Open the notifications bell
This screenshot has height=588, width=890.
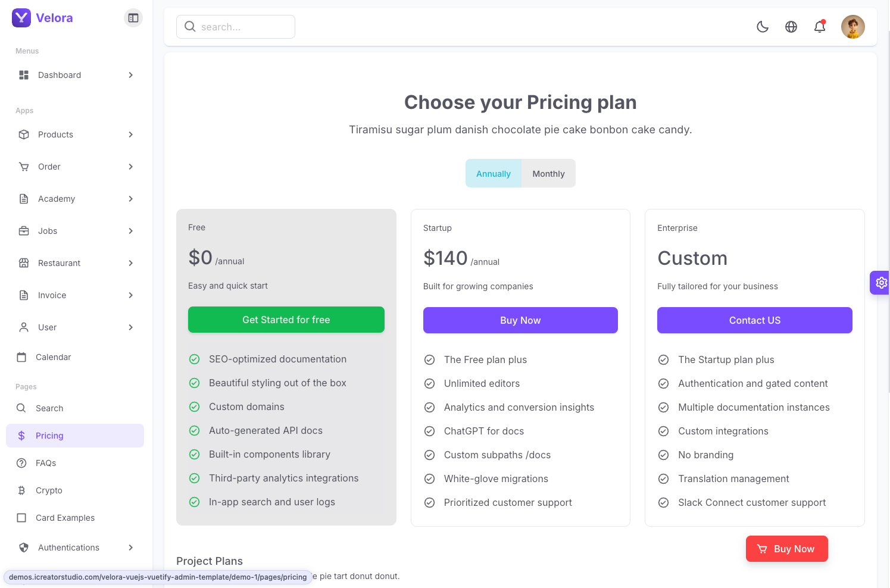click(820, 27)
